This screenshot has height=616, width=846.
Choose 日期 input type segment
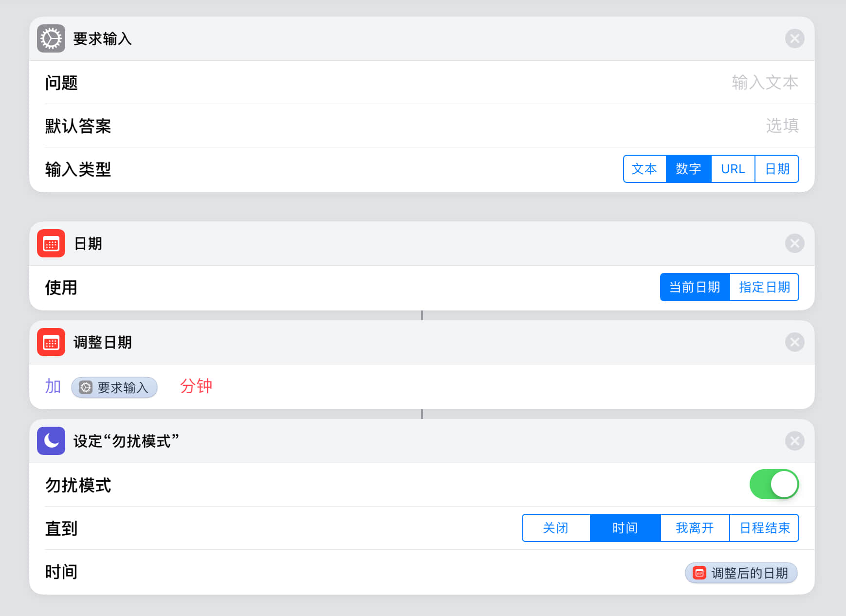pyautogui.click(x=777, y=169)
